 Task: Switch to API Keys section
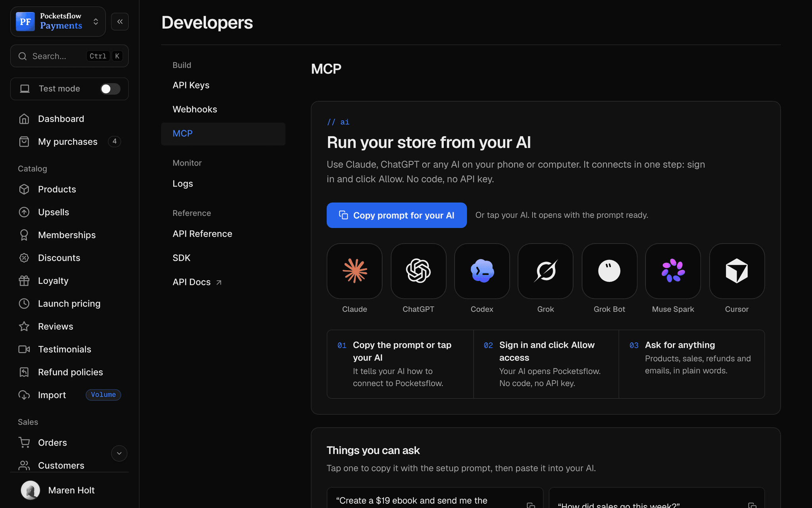pyautogui.click(x=223, y=85)
